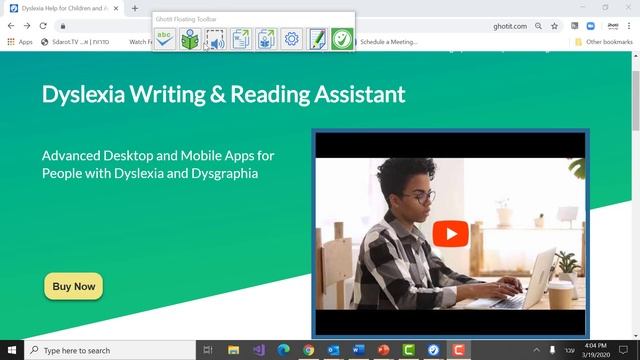The width and height of the screenshot is (640, 360).
Task: Click the Type here to search box
Action: [x=110, y=350]
